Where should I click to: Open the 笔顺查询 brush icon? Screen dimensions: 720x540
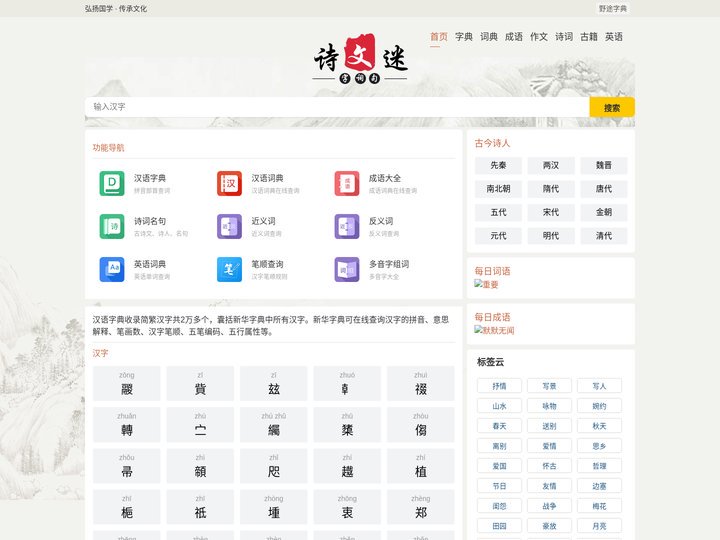coord(229,269)
